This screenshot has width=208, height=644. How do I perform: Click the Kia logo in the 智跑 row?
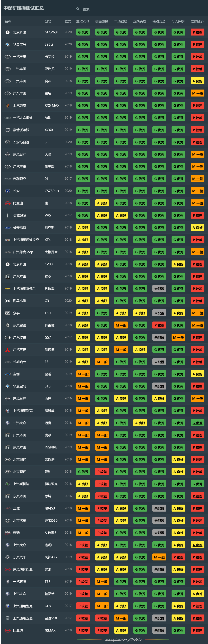tap(7, 570)
